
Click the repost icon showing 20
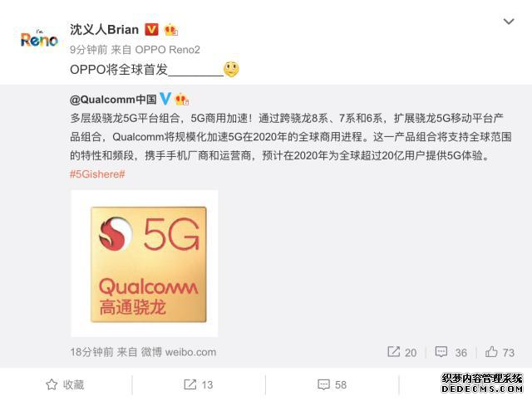pyautogui.click(x=401, y=352)
